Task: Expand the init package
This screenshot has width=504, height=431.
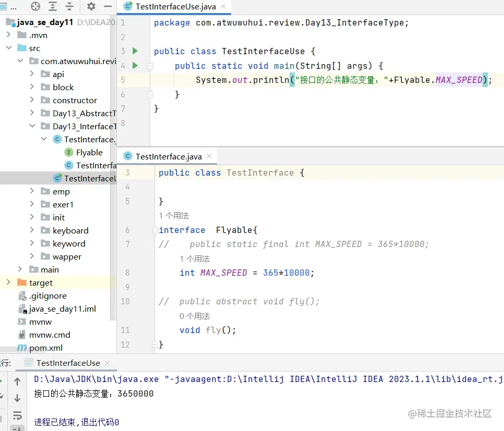Action: click(32, 217)
